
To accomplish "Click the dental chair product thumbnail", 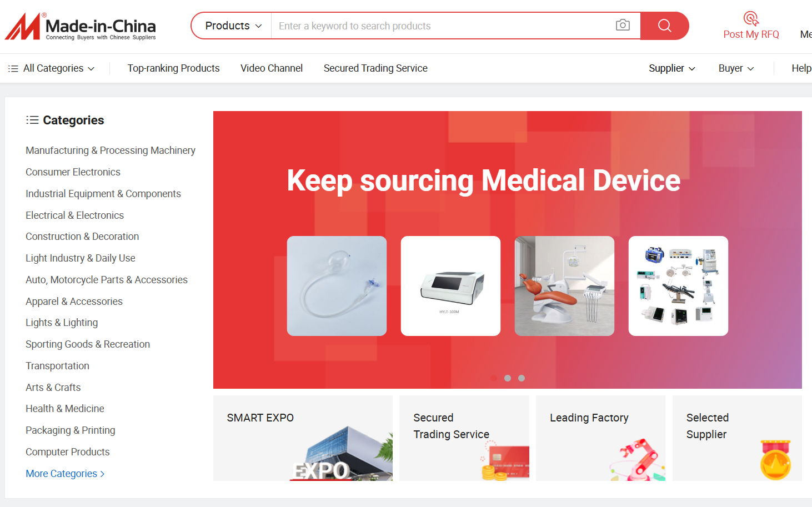I will click(x=564, y=286).
